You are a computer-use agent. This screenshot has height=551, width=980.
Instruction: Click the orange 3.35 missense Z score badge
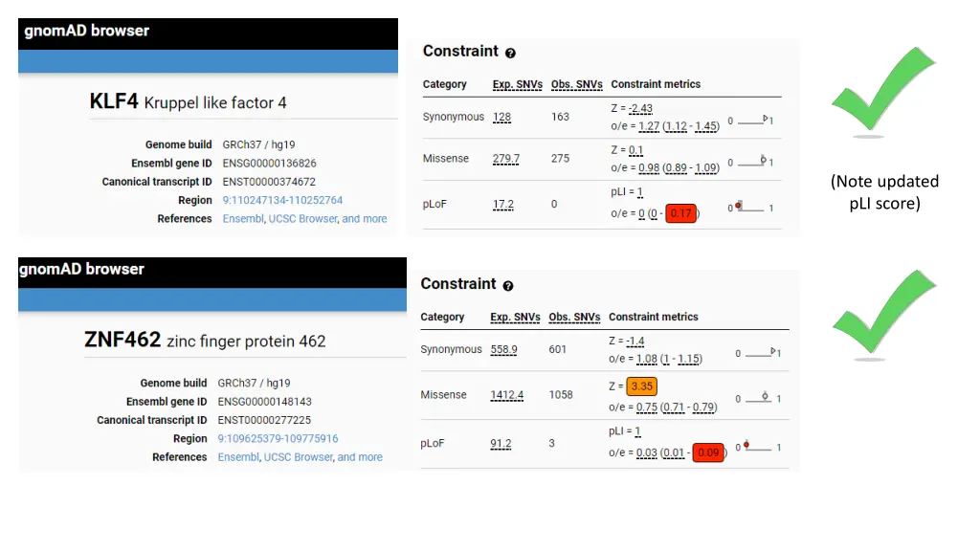click(x=642, y=386)
